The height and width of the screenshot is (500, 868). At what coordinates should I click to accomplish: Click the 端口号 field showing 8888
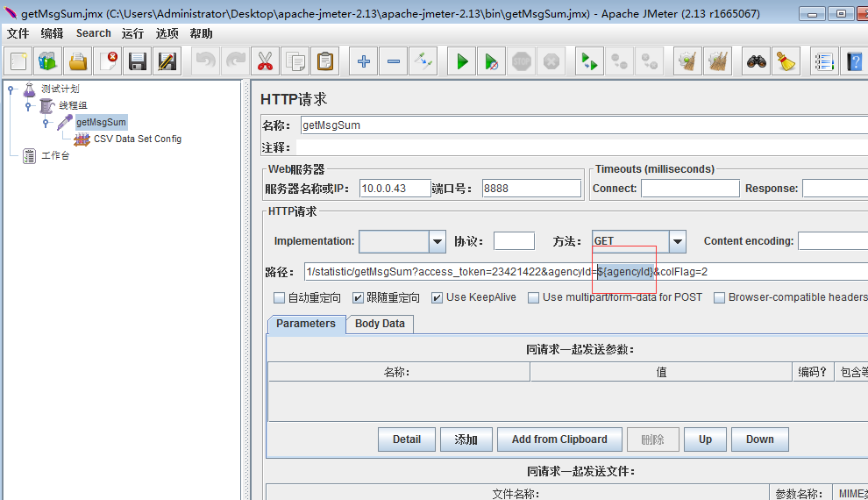[x=531, y=189]
